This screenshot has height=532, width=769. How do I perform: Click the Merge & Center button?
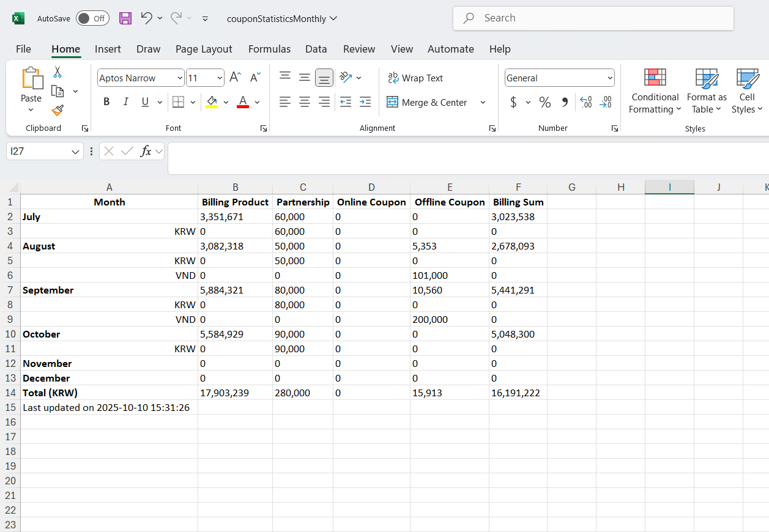[428, 102]
